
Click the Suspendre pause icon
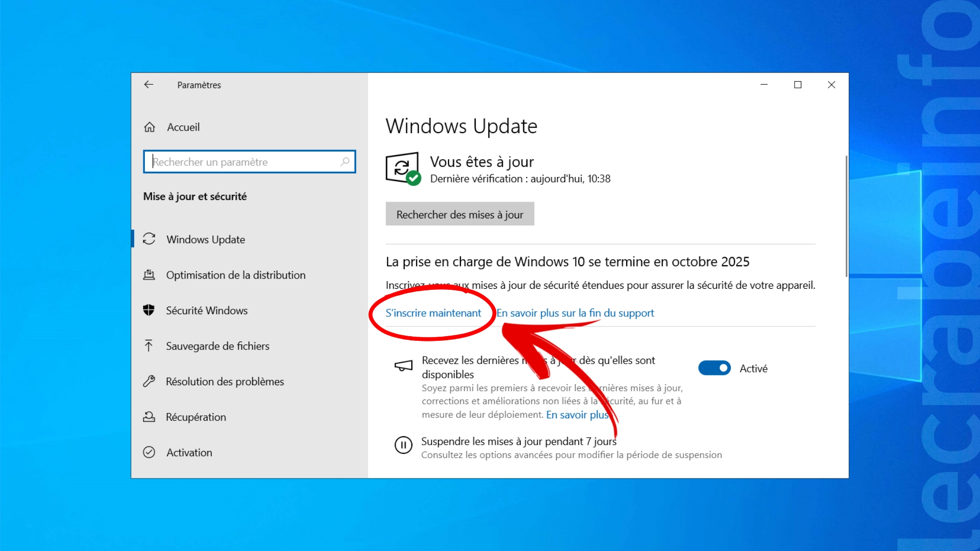(x=403, y=445)
